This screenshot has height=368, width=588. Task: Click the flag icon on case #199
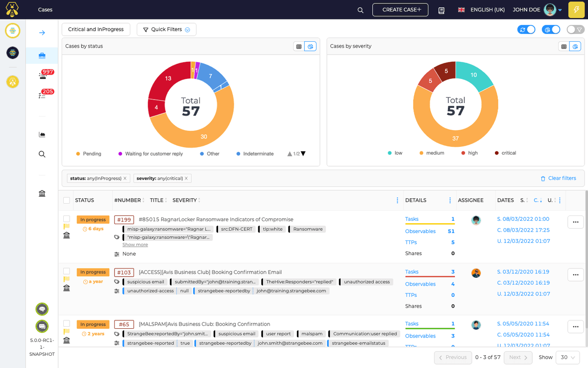coord(67,227)
